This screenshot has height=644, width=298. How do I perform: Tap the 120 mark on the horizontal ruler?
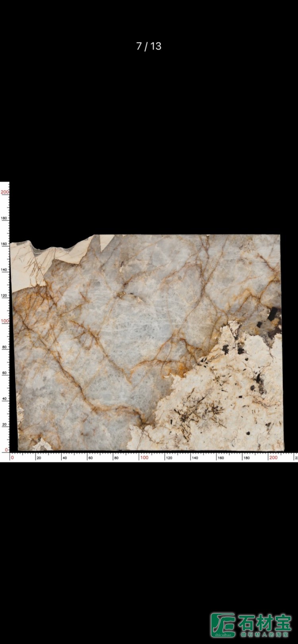[x=169, y=458]
